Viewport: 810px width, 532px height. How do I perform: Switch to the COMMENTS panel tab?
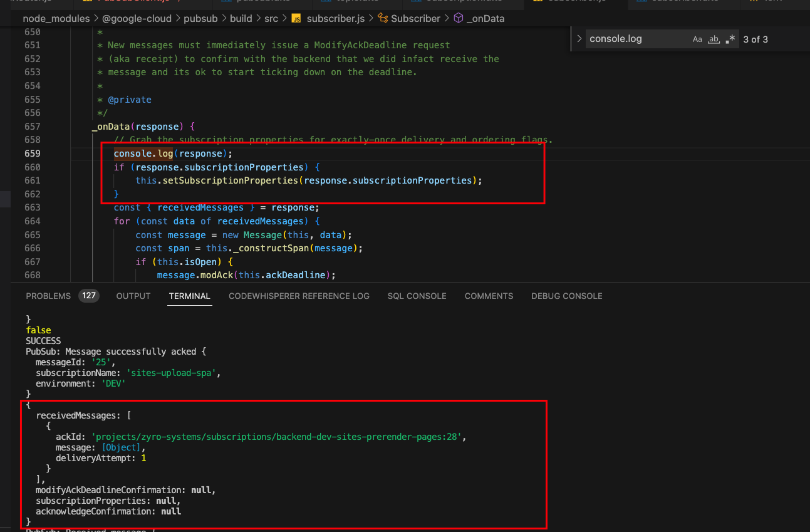click(x=489, y=296)
